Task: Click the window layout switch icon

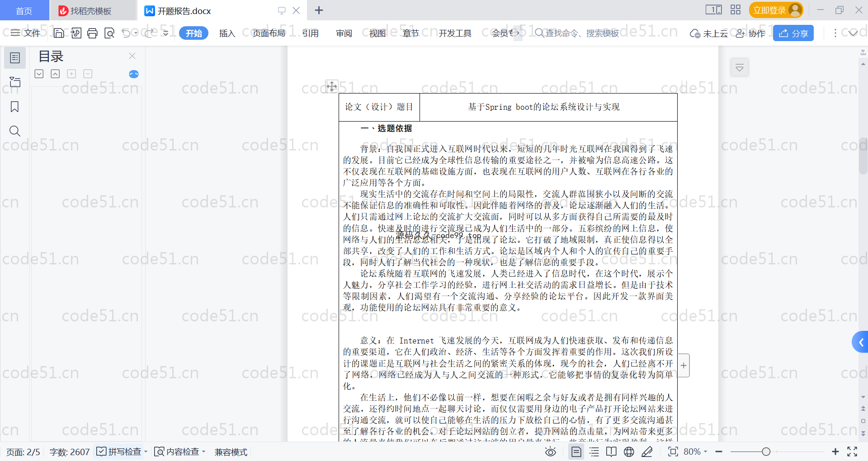Action: click(714, 10)
